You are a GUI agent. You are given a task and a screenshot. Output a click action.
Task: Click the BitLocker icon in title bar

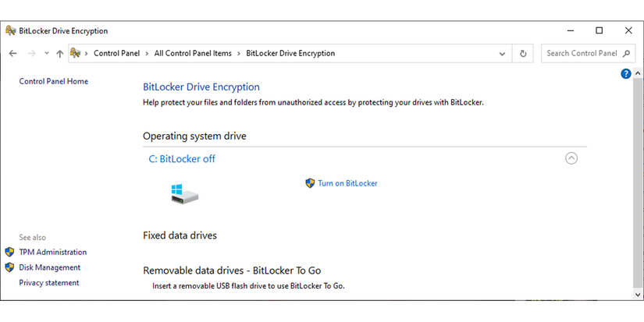10,31
